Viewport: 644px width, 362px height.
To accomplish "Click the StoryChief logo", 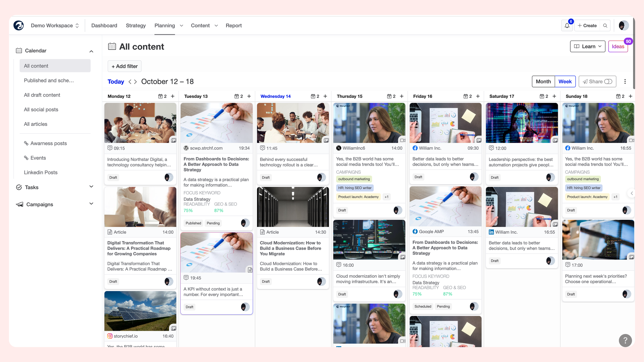I will pyautogui.click(x=19, y=25).
